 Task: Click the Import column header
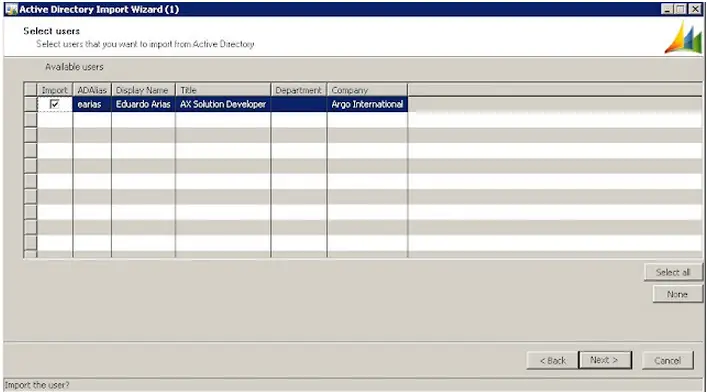click(x=55, y=90)
